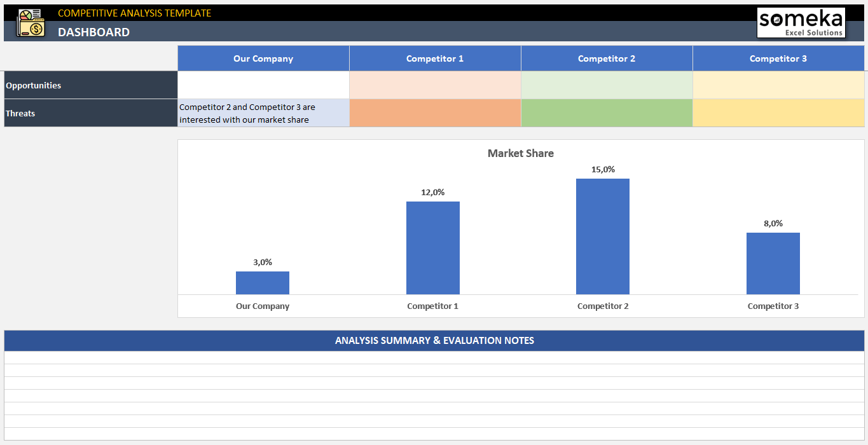The height and width of the screenshot is (445, 868).
Task: Select the 12,0% data label above Competitor 1
Action: point(432,192)
